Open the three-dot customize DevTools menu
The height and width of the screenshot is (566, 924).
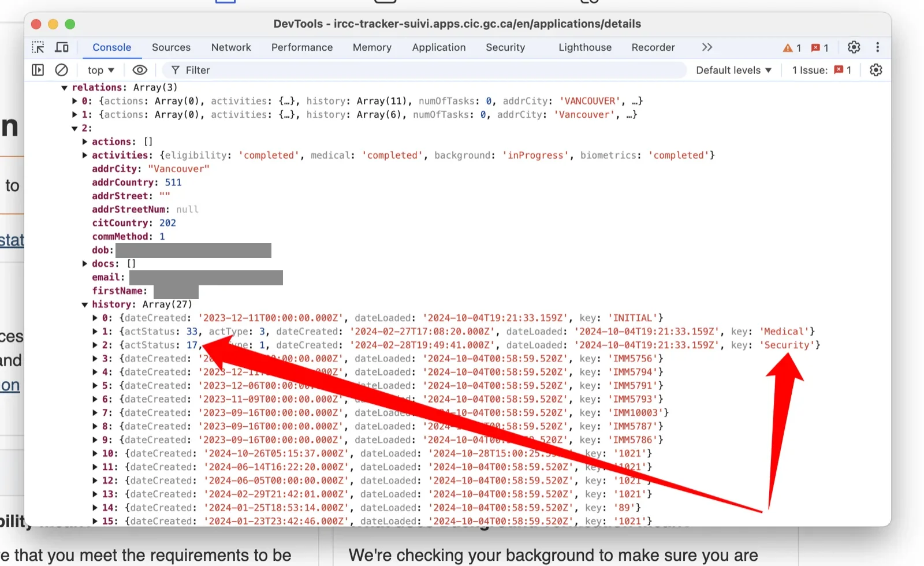(x=878, y=47)
